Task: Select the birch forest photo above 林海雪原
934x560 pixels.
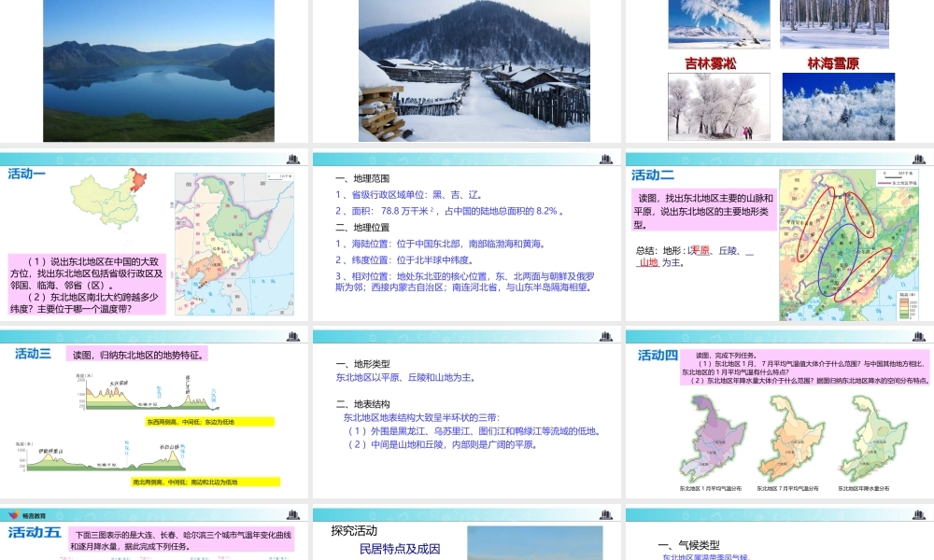Action: 834,24
